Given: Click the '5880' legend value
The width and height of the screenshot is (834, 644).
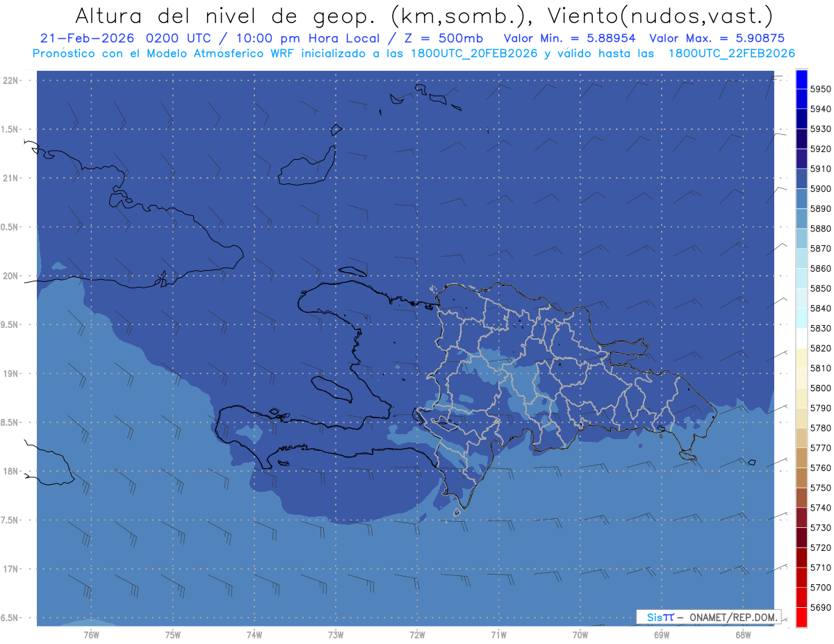Looking at the screenshot, I should (x=820, y=229).
